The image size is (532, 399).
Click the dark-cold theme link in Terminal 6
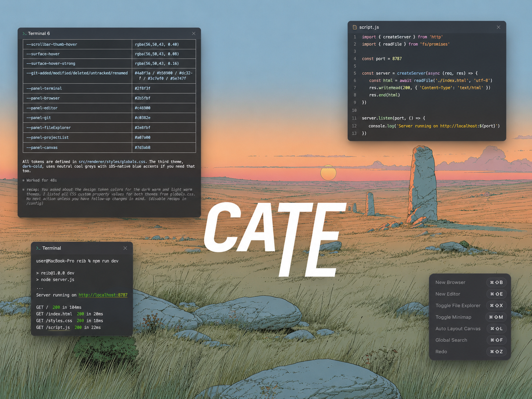pos(32,166)
